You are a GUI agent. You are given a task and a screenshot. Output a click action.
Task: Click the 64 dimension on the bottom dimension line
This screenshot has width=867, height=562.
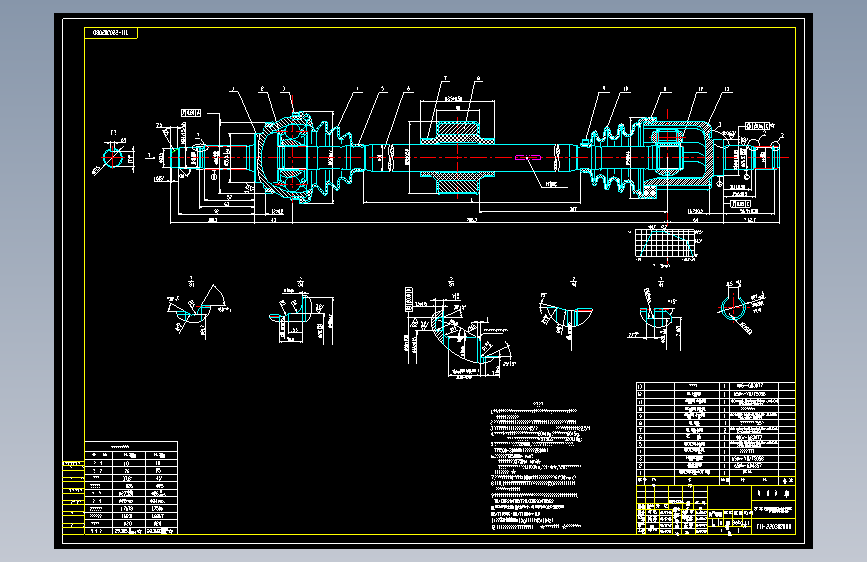(696, 220)
